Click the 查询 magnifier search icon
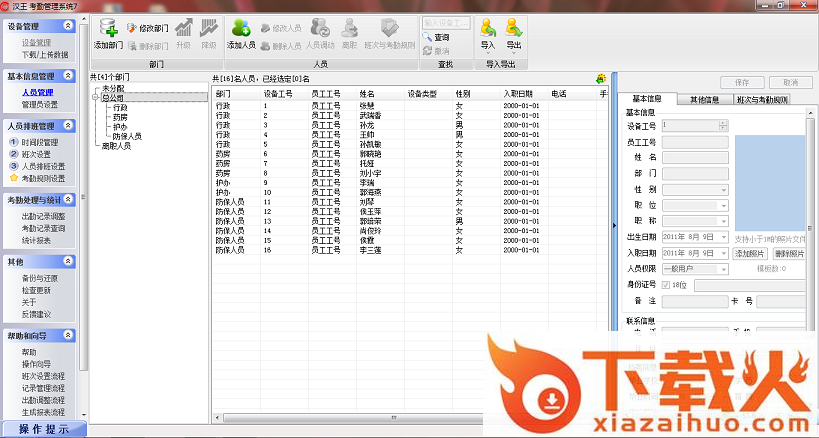The height and width of the screenshot is (438, 819). tap(427, 37)
